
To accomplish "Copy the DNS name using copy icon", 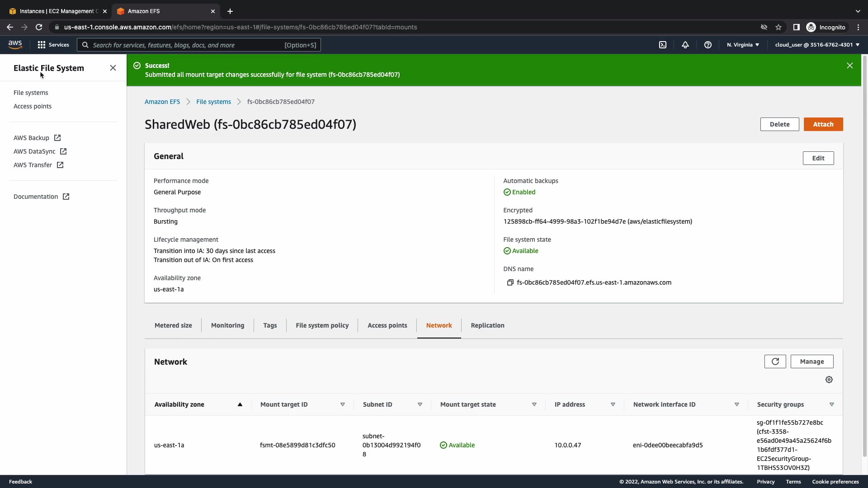I will [x=510, y=282].
